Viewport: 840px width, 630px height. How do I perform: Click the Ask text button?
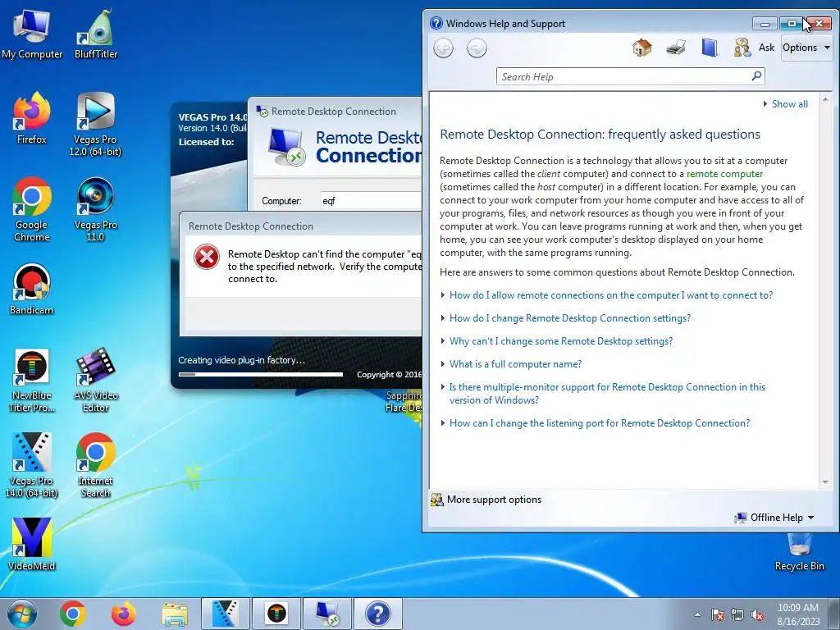click(x=766, y=48)
